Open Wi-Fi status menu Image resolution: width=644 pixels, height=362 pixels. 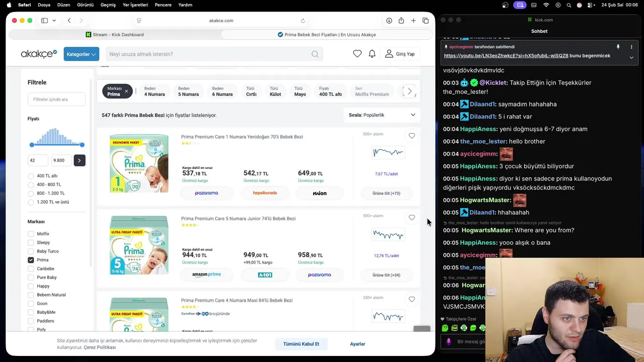pos(546,5)
